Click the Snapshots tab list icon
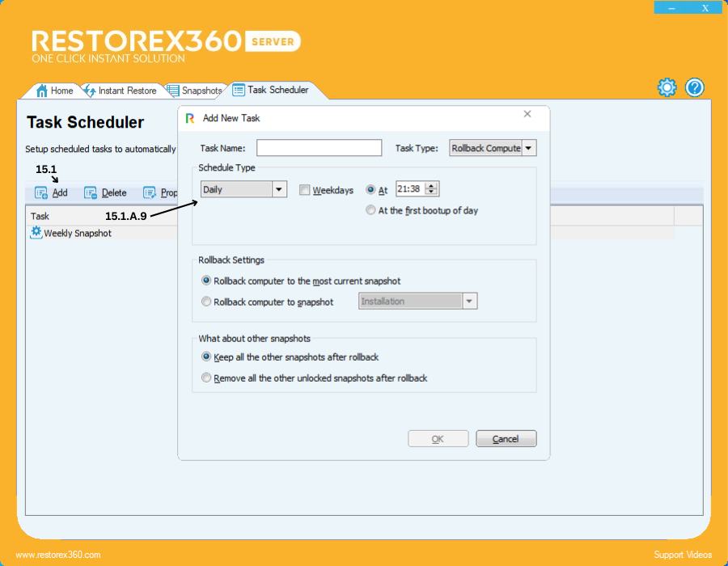The width and height of the screenshot is (728, 566). click(x=173, y=91)
